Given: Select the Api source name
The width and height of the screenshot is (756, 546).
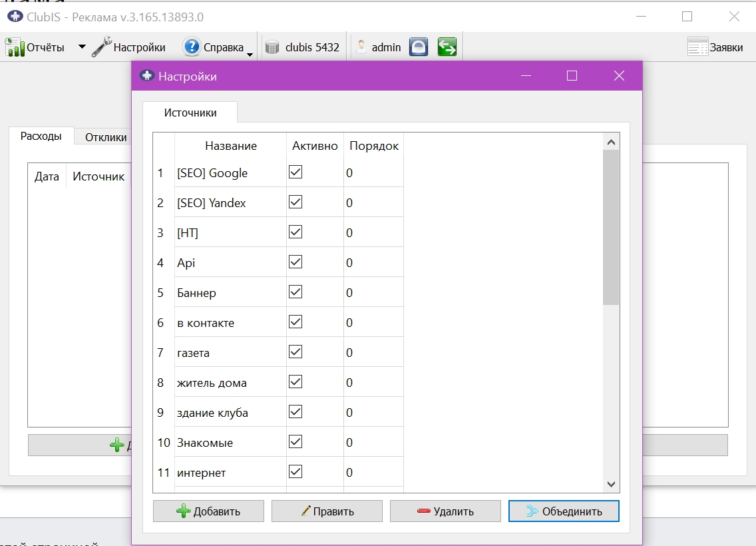Looking at the screenshot, I should [x=186, y=262].
